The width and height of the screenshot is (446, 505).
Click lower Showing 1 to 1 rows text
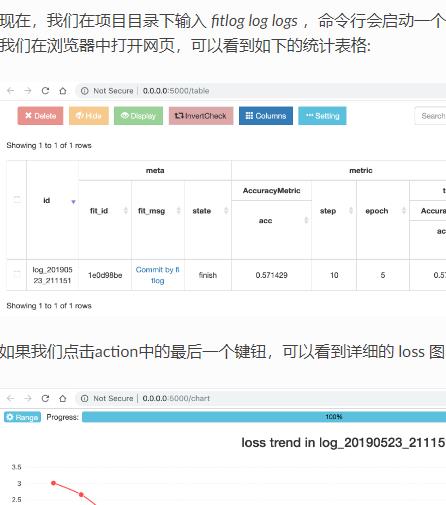coord(49,306)
